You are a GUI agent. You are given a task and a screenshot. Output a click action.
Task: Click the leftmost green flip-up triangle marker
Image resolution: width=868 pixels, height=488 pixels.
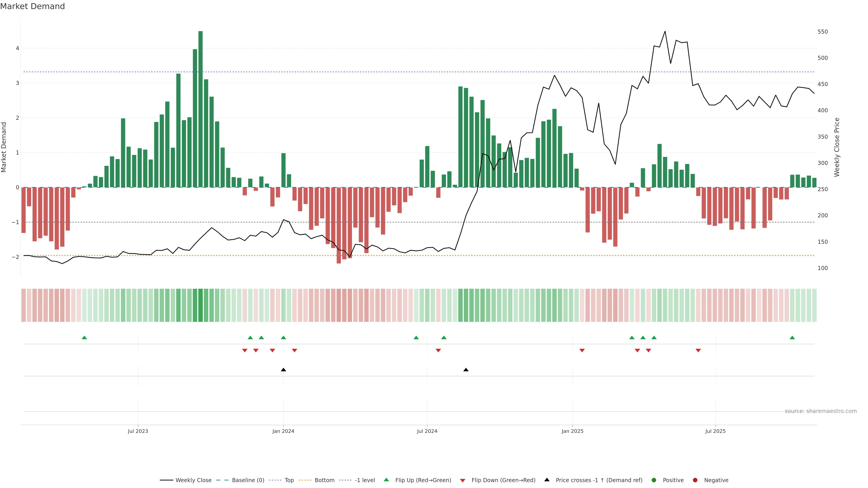85,338
